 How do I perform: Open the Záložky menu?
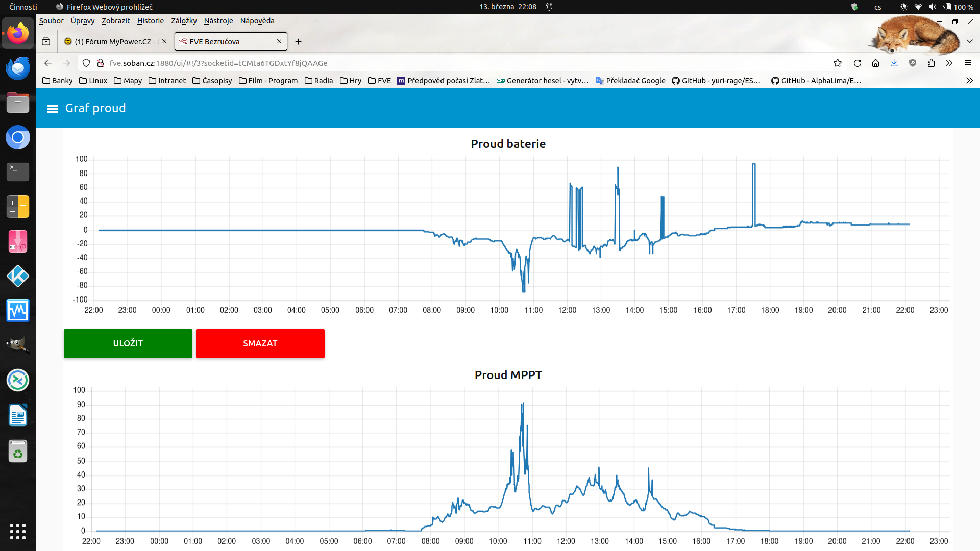184,21
